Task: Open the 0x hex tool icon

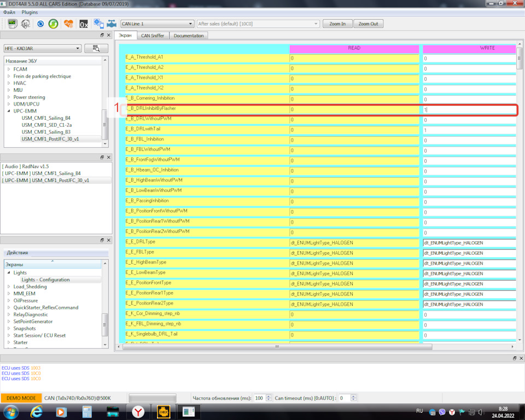Action: (83, 24)
